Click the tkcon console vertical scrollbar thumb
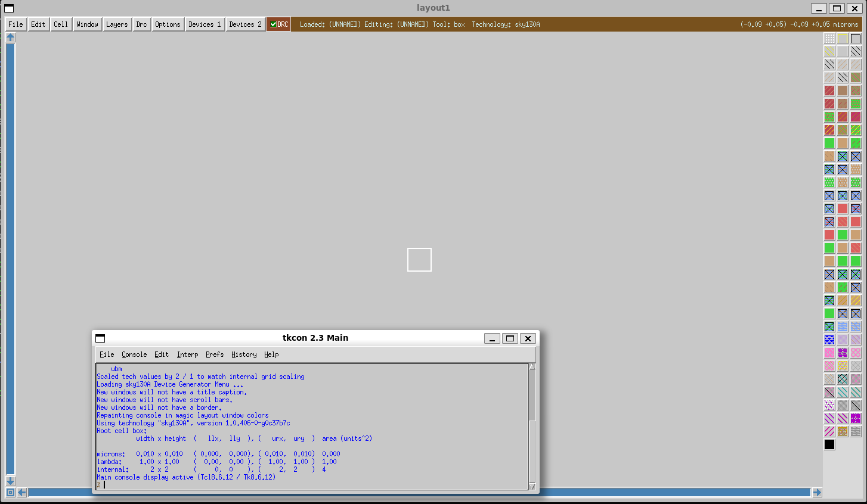The height and width of the screenshot is (504, 867). pos(532,452)
